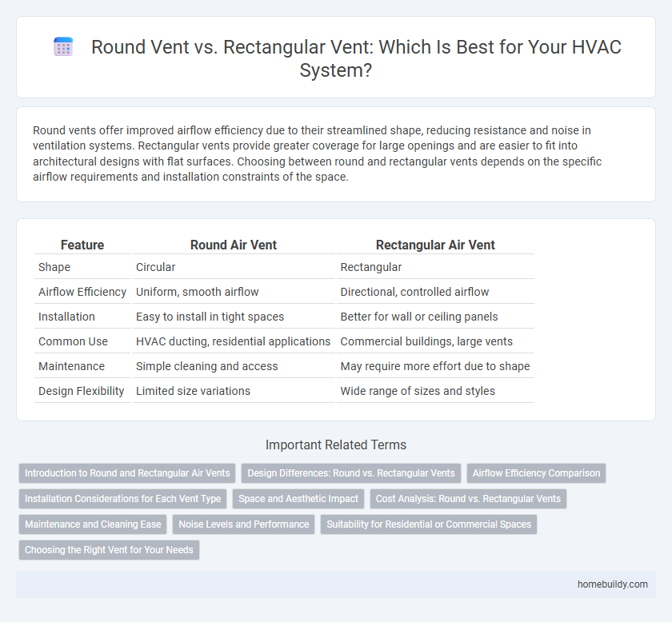The image size is (672, 622).
Task: Click Maintenance and Cleaning Ease tag
Action: pyautogui.click(x=91, y=524)
